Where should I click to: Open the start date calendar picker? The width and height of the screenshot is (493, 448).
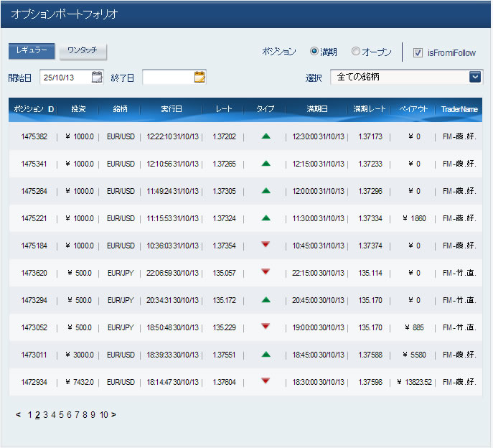97,77
